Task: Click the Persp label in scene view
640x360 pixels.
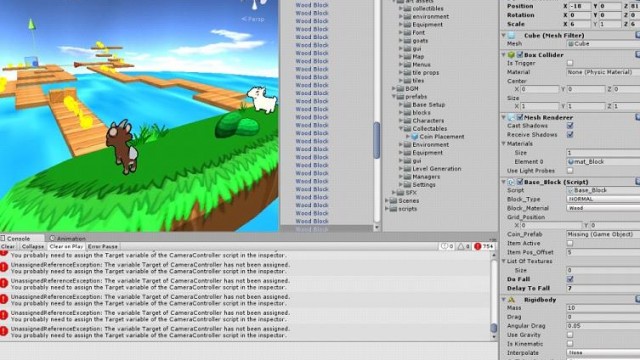Action: 253,19
